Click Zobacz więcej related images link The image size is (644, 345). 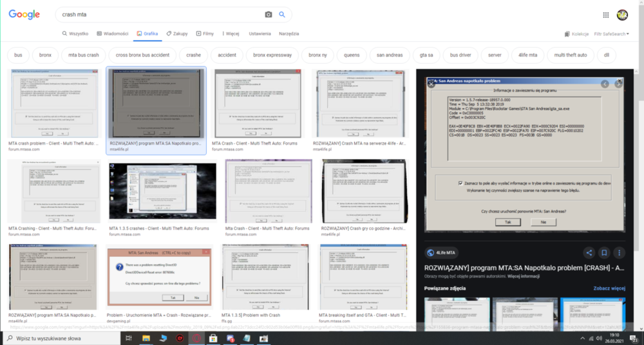[x=609, y=288]
